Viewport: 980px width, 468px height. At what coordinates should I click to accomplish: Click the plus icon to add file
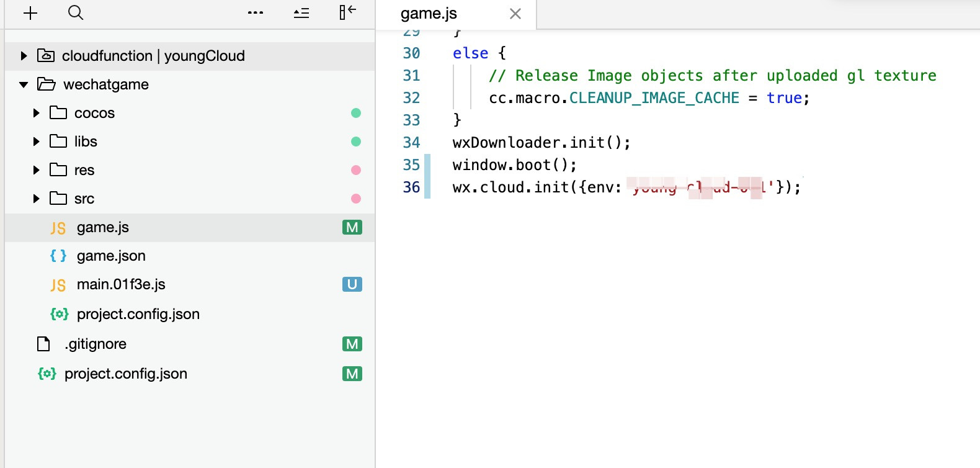click(x=30, y=13)
